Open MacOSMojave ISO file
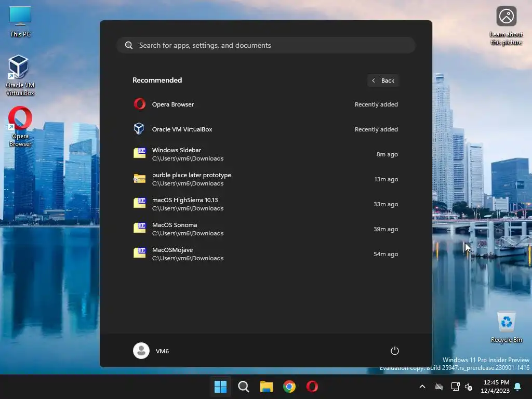The image size is (532, 399). [x=265, y=254]
